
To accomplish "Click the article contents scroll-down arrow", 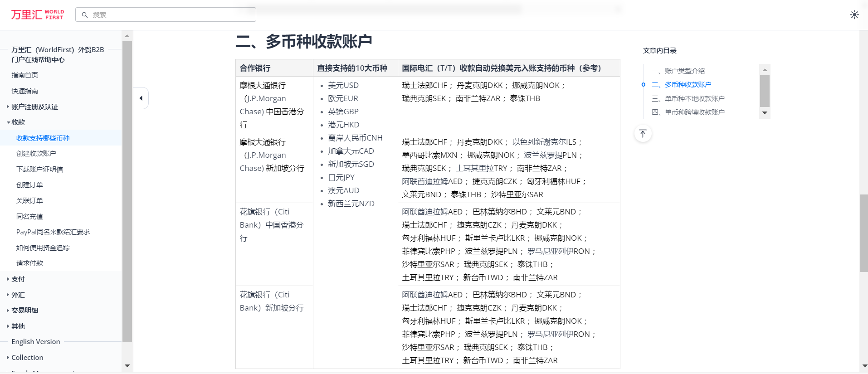I will click(765, 113).
